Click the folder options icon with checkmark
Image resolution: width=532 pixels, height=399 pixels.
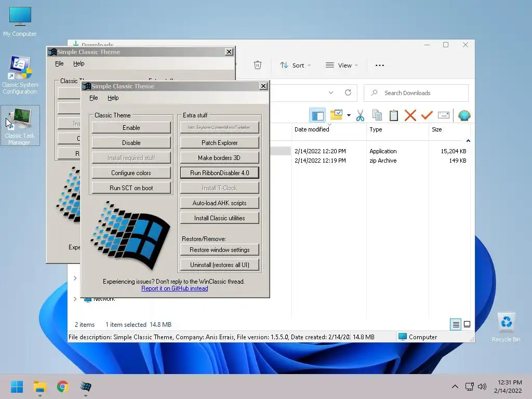pos(336,115)
